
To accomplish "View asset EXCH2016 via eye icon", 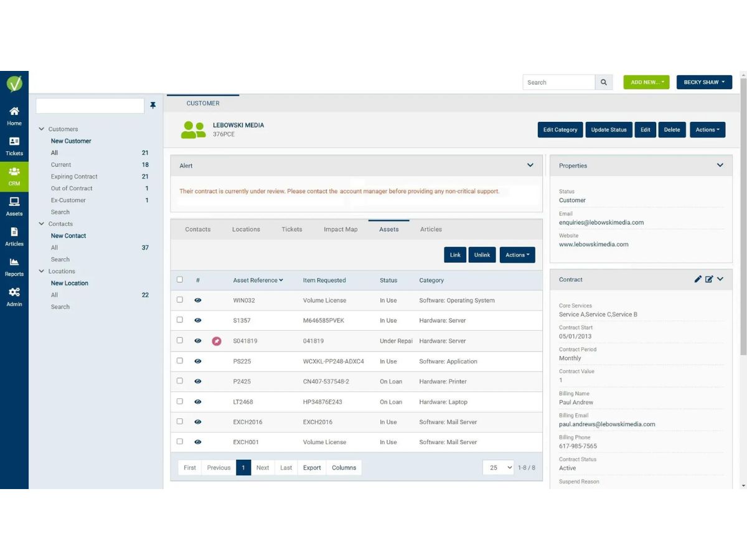I will coord(198,422).
